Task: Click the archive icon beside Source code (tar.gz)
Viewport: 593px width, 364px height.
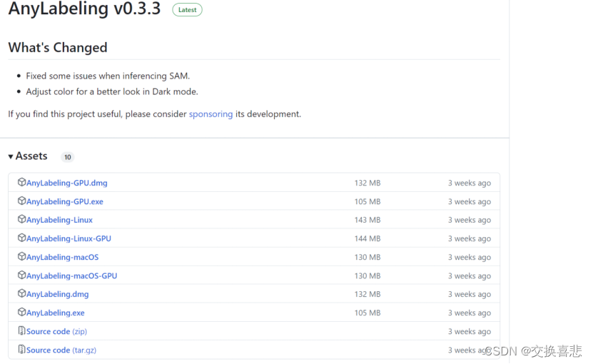Action: 21,349
